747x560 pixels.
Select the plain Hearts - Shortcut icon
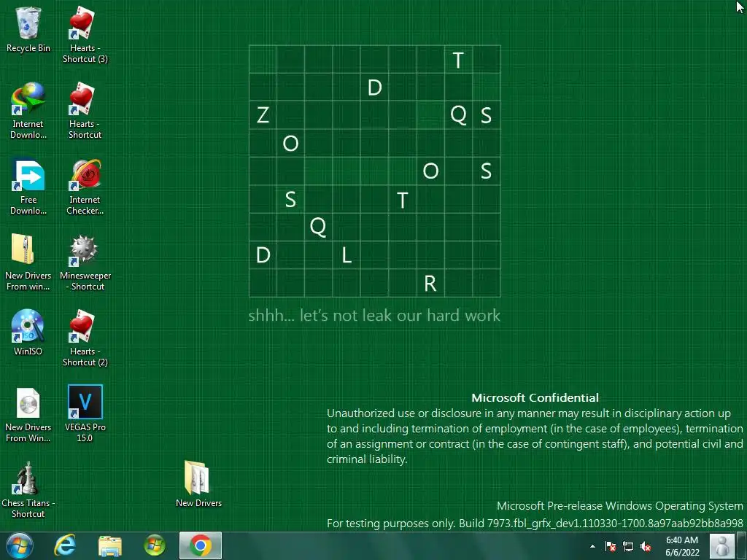85,111
